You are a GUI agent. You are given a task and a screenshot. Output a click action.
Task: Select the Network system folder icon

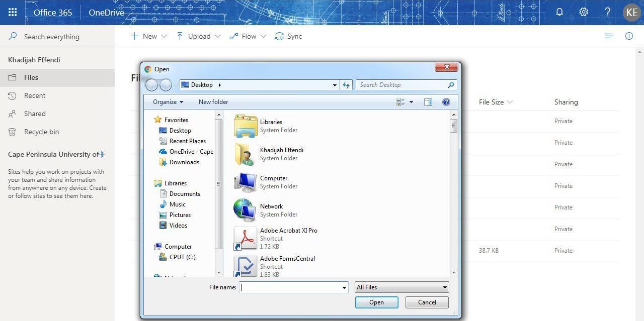coord(246,210)
